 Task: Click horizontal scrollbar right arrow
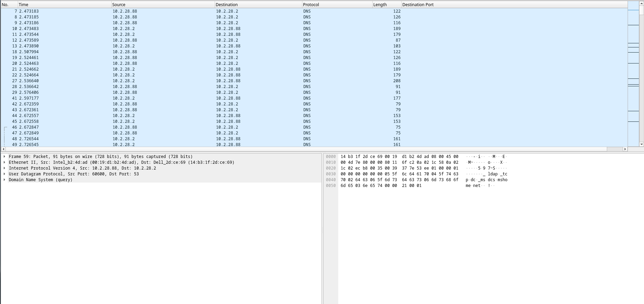pyautogui.click(x=625, y=149)
